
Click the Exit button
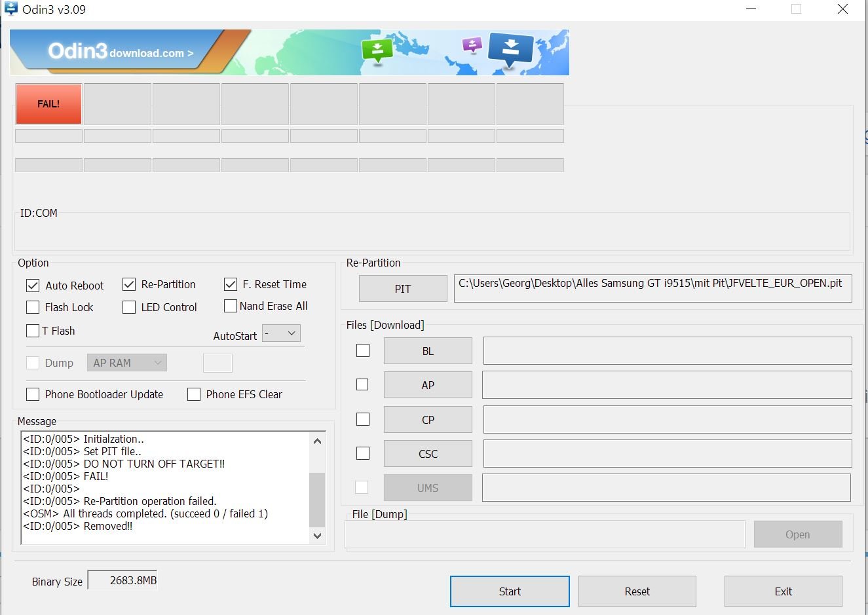click(x=783, y=591)
